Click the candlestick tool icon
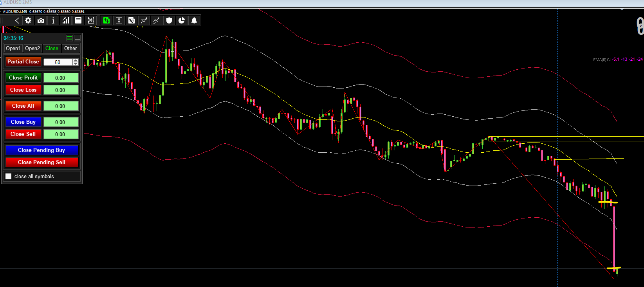644x287 pixels. [91, 20]
